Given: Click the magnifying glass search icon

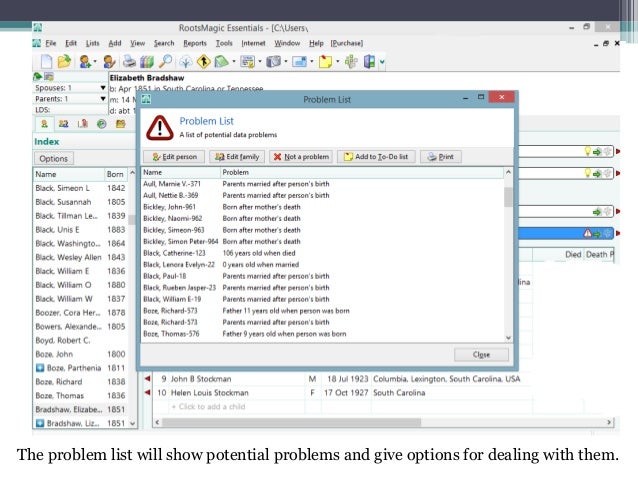Looking at the screenshot, I should (165, 61).
